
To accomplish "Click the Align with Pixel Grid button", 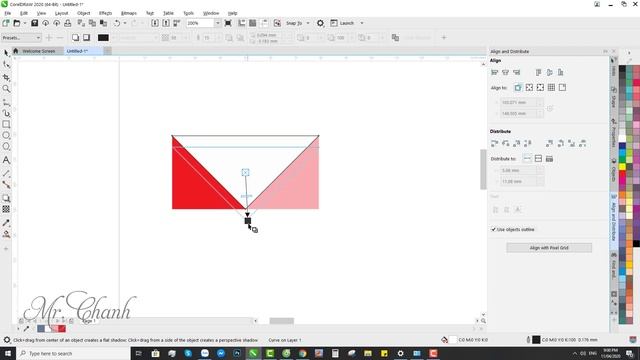I will [x=549, y=248].
